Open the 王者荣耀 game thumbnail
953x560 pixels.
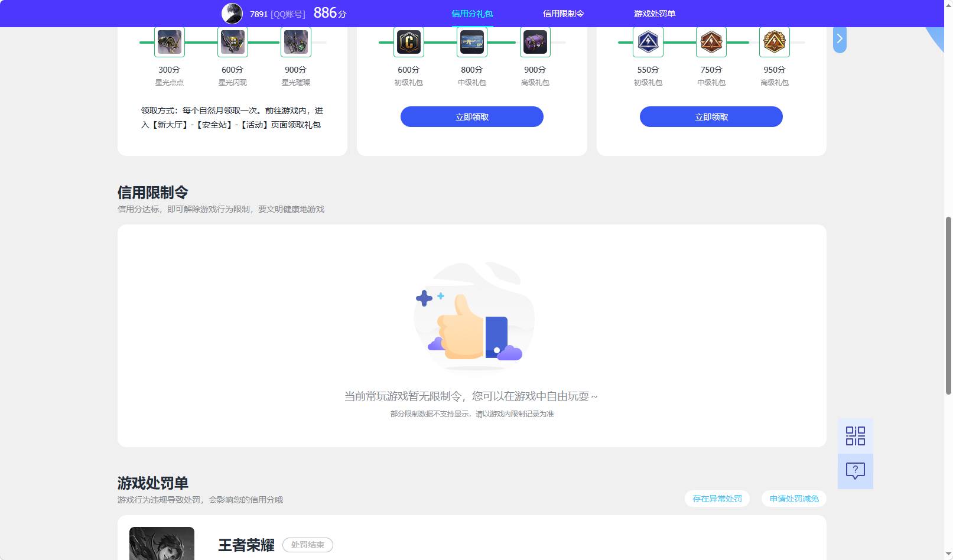pos(161,543)
